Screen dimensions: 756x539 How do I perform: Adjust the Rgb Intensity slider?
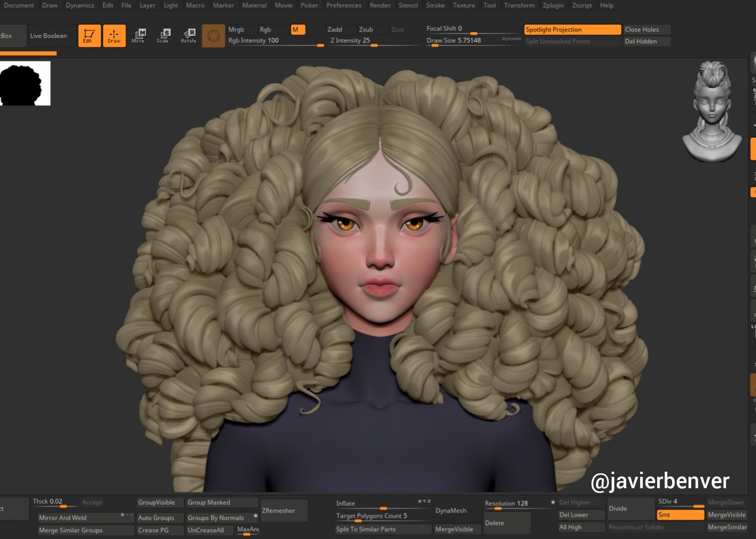point(275,42)
